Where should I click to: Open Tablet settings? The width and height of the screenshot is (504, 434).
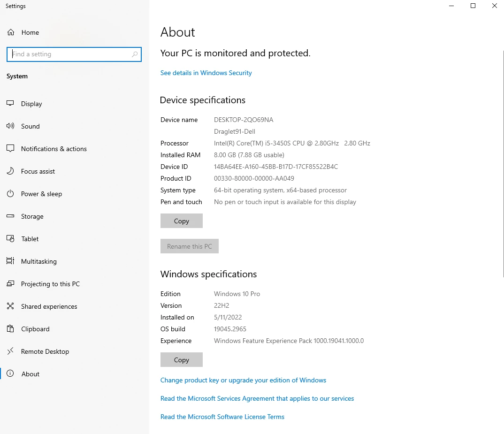[x=74, y=239]
